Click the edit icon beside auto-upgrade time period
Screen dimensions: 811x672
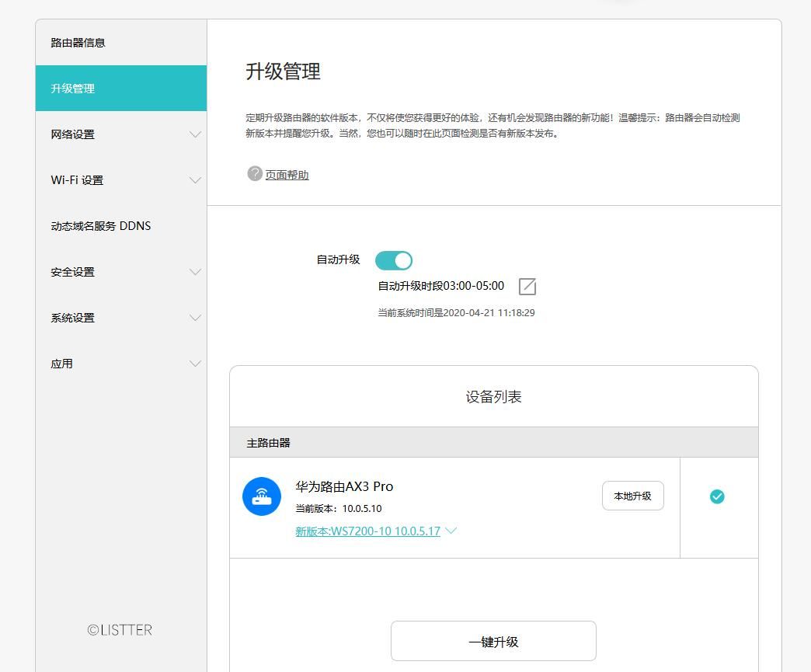click(527, 287)
